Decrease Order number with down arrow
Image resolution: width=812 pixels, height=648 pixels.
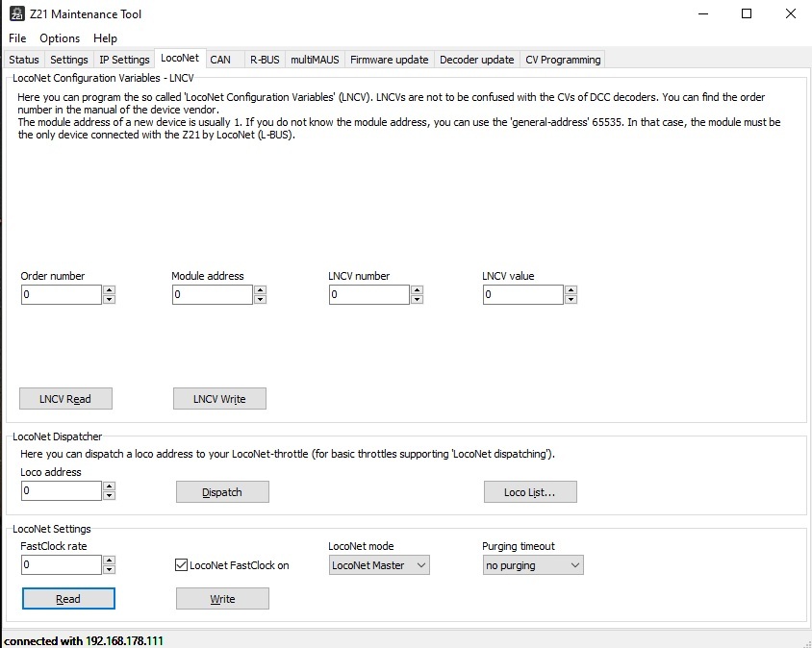point(109,299)
